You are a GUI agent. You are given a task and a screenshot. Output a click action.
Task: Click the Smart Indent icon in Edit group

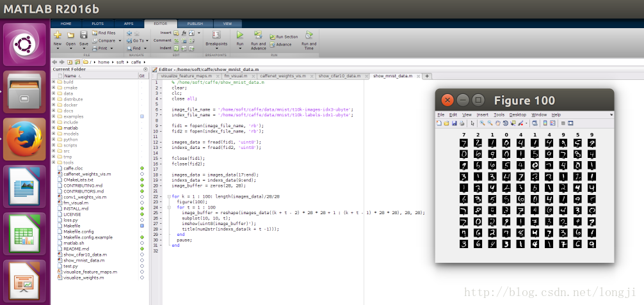176,49
